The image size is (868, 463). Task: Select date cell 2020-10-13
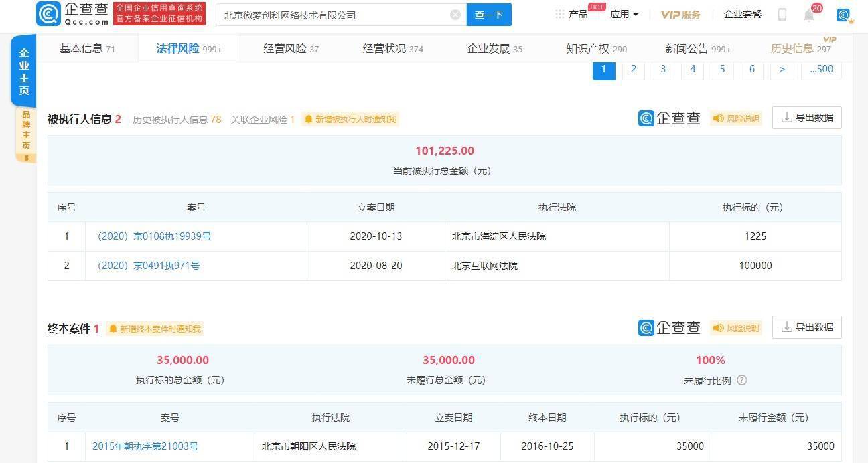click(376, 236)
